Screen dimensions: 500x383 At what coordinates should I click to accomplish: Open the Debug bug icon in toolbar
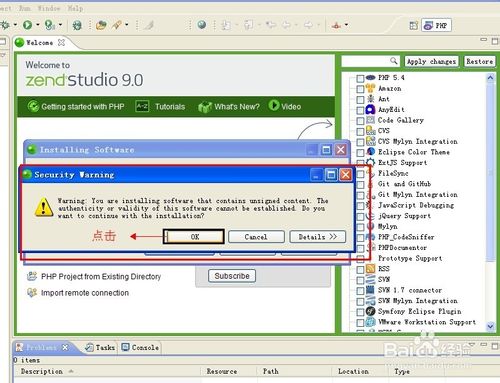pos(77,25)
